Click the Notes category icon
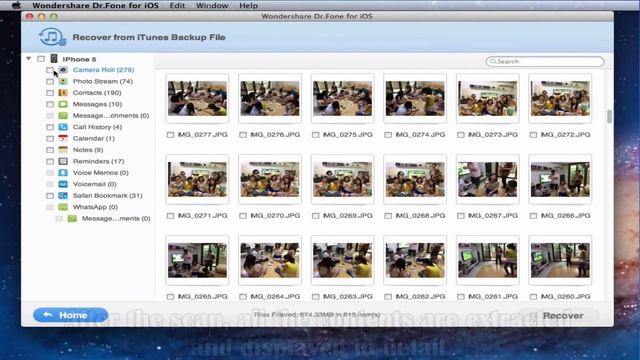 tap(63, 150)
